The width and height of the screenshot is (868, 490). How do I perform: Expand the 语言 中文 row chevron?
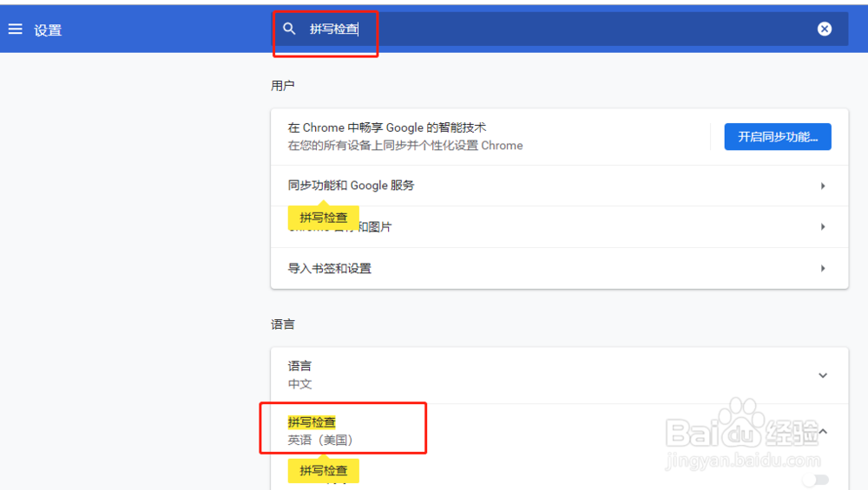pyautogui.click(x=822, y=376)
